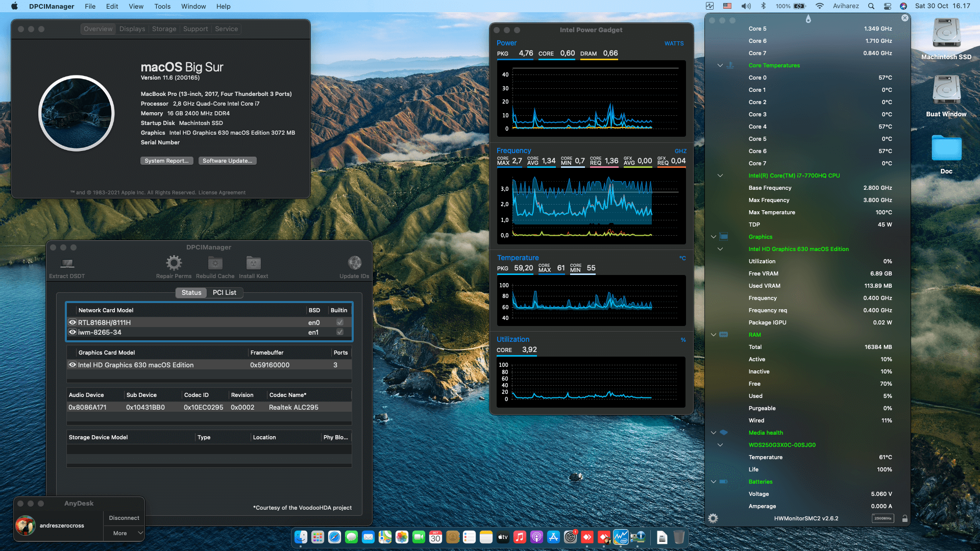This screenshot has width=980, height=551.
Task: Open the Music app in Dock
Action: pyautogui.click(x=520, y=537)
